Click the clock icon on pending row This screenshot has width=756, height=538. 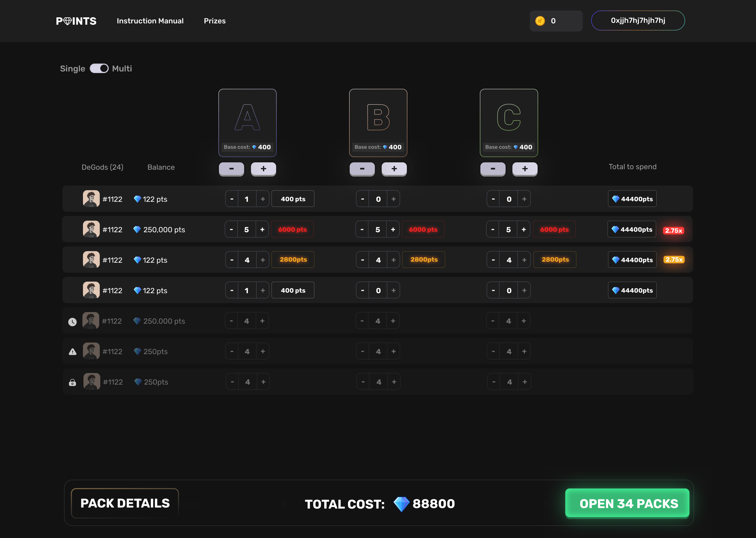(x=72, y=322)
